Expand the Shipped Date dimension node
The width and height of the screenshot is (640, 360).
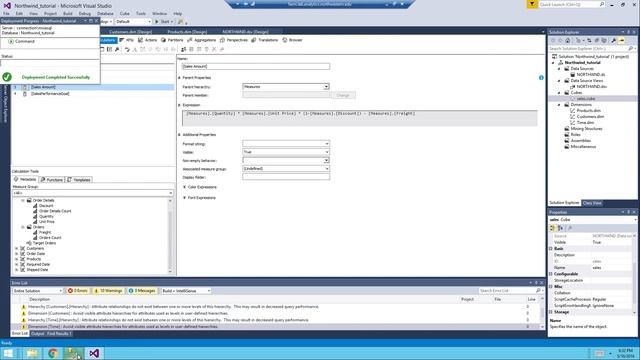(17, 269)
